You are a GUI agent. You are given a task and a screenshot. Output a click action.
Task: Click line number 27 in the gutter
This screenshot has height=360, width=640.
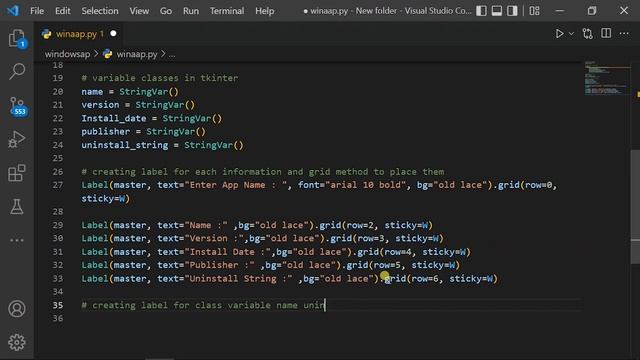[58, 185]
